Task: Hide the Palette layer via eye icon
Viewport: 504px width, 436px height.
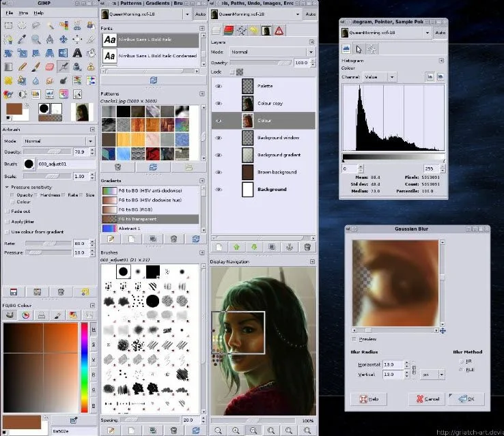Action: pyautogui.click(x=219, y=86)
